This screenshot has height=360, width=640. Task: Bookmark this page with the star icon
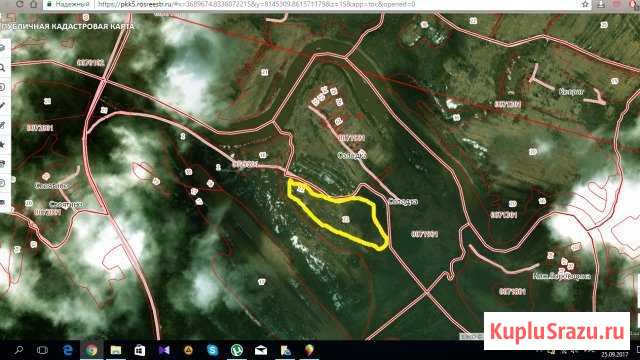pyautogui.click(x=585, y=4)
